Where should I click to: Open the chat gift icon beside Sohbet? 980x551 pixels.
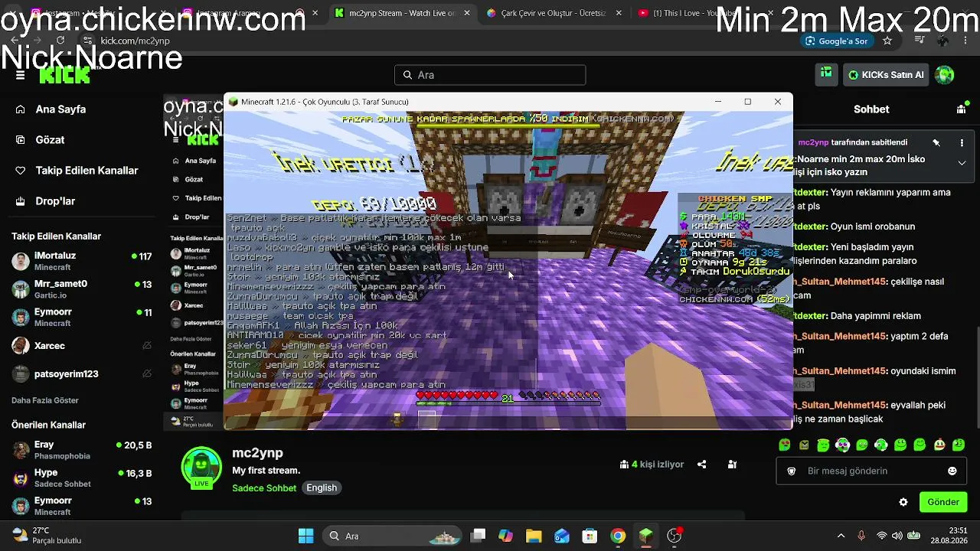(x=961, y=109)
